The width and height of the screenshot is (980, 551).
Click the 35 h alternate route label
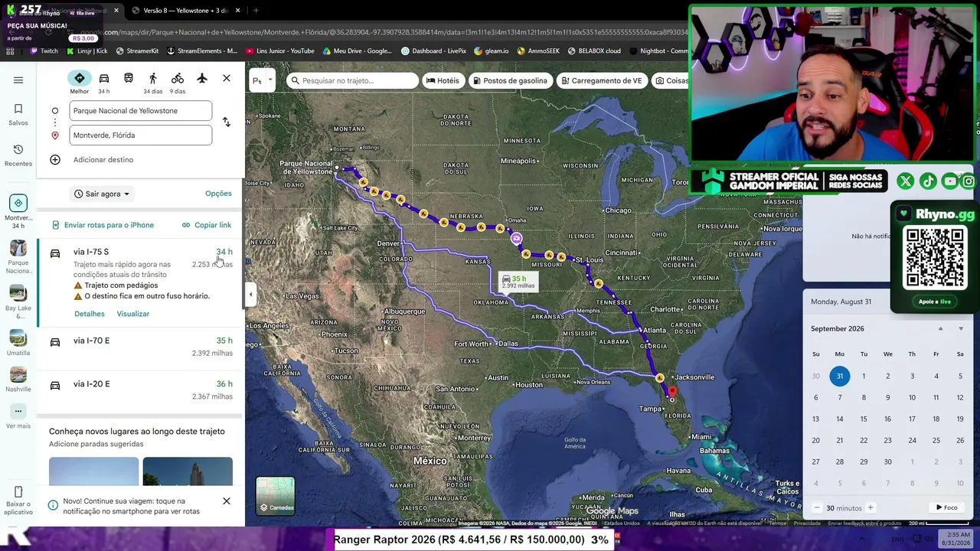coord(518,282)
